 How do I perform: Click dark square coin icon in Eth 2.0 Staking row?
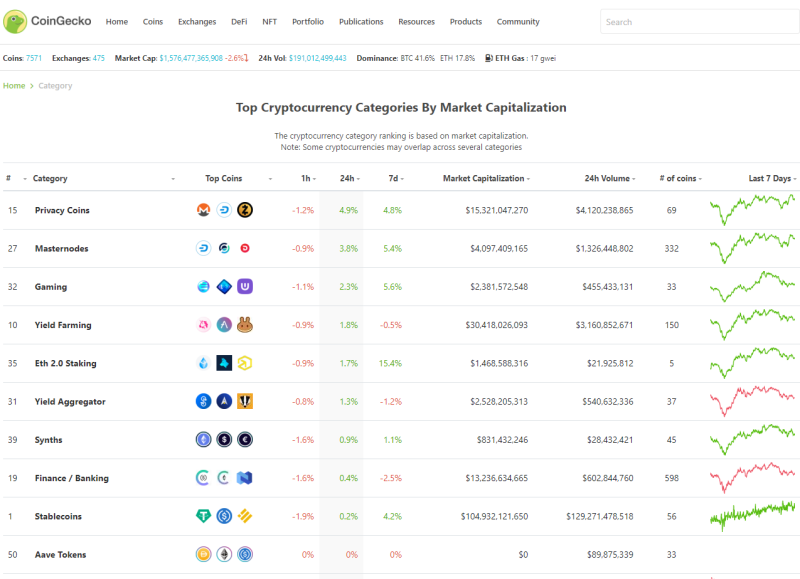(x=224, y=363)
